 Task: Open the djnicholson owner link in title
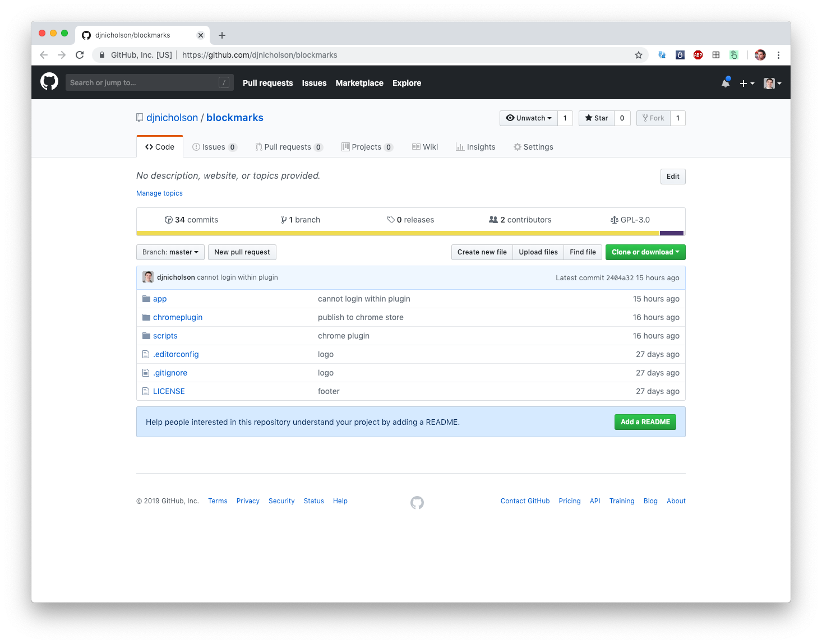point(172,118)
